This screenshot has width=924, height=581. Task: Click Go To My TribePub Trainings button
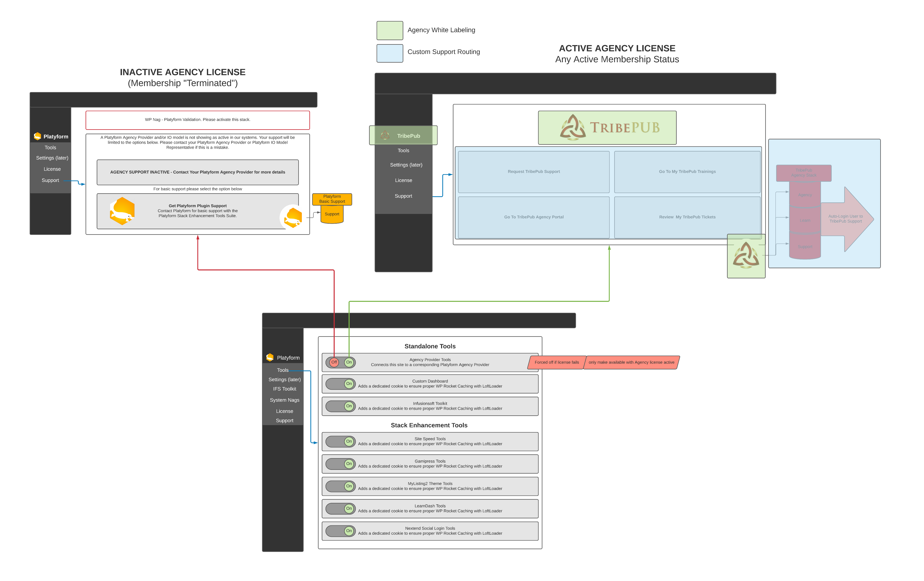coord(687,172)
